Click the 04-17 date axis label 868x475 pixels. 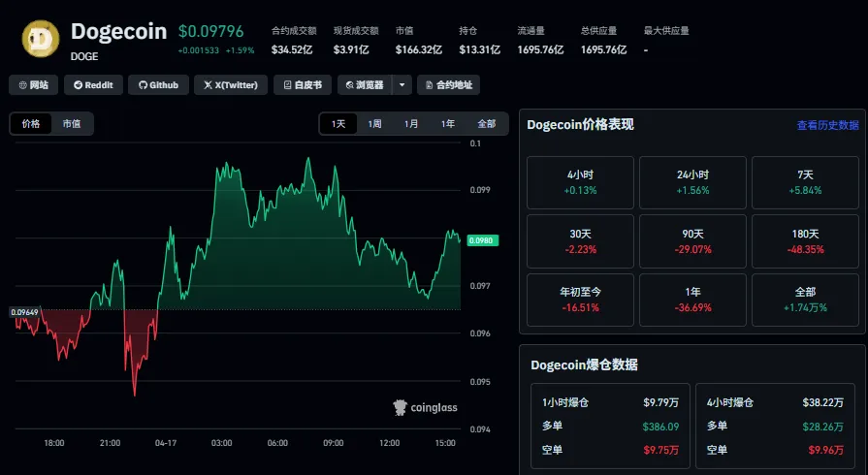(x=166, y=443)
